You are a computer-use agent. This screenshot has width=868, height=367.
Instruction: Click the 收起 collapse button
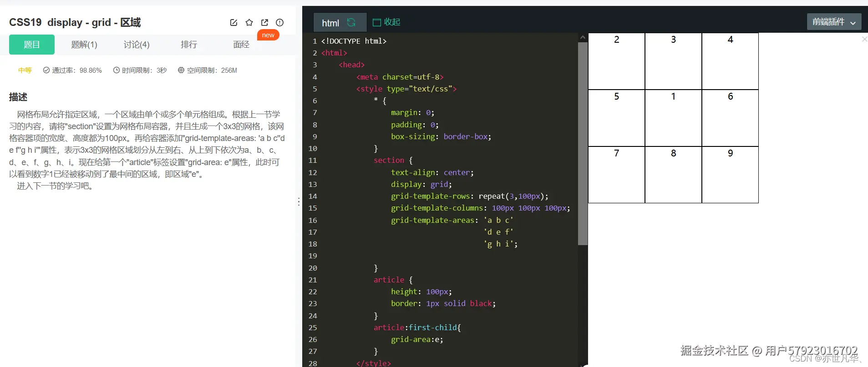[386, 22]
